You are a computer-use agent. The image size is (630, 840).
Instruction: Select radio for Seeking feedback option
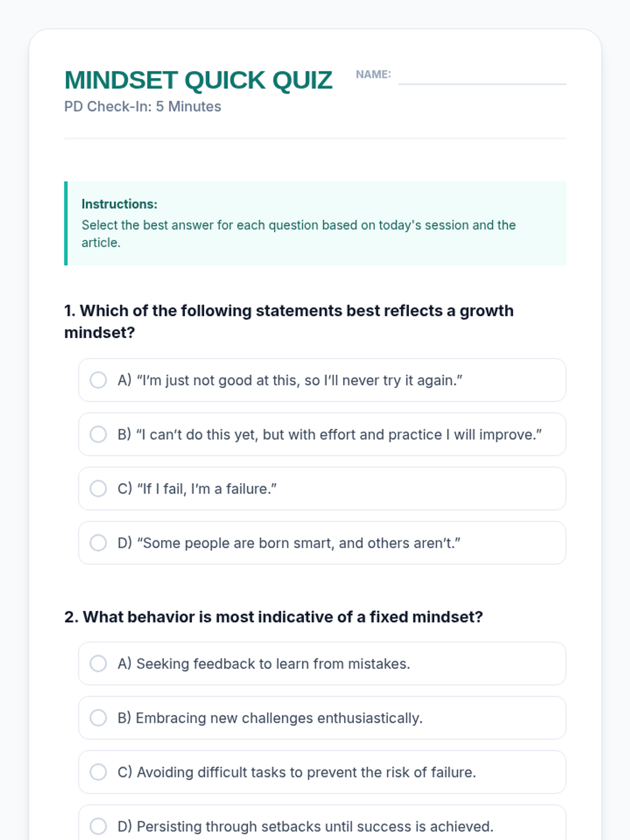point(98,664)
